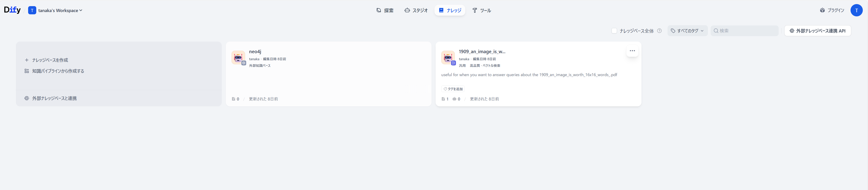Select 知識パイプラインから作成する

pos(58,71)
